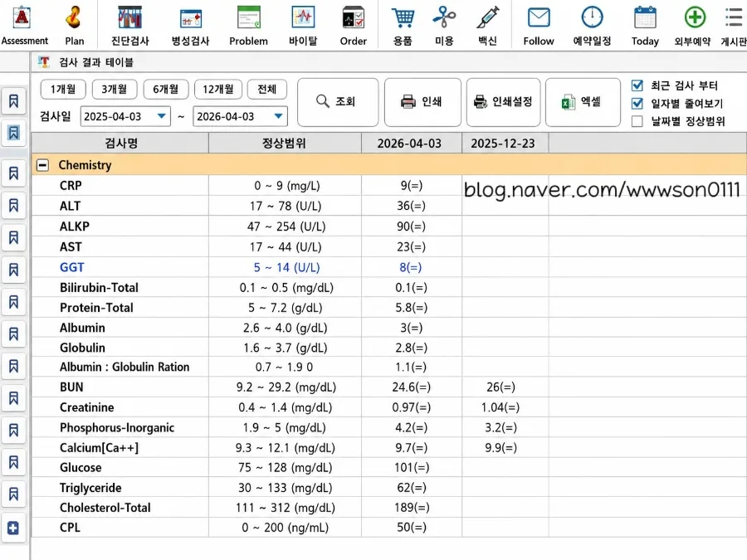Click the first sidebar bookmark icon at top
This screenshot has height=560, width=747.
tap(13, 101)
